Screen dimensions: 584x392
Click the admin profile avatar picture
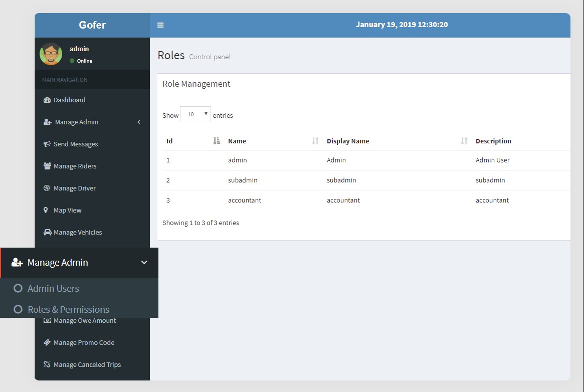click(x=51, y=54)
